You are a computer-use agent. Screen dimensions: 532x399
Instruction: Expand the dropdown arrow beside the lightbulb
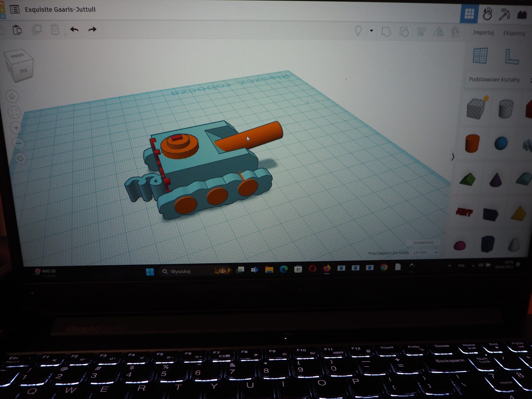click(372, 31)
